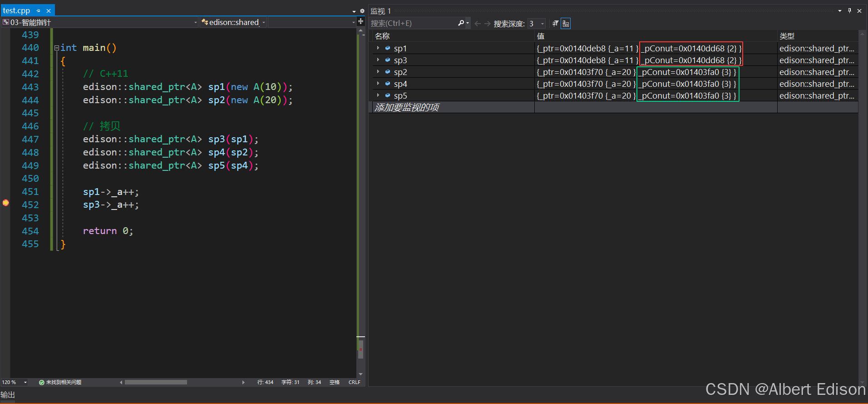Click the 空格 indentation indicator

(x=335, y=382)
